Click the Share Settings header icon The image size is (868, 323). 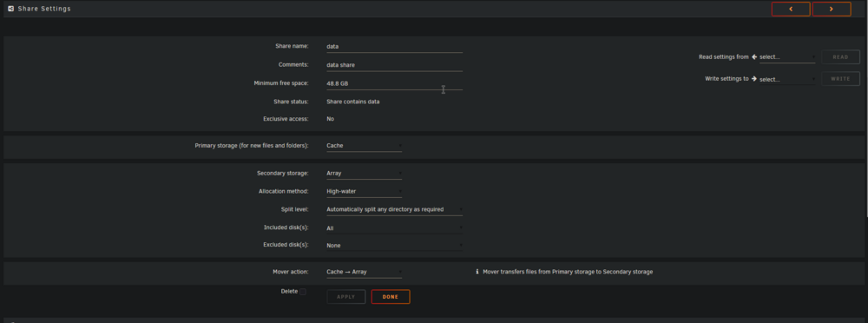[11, 9]
